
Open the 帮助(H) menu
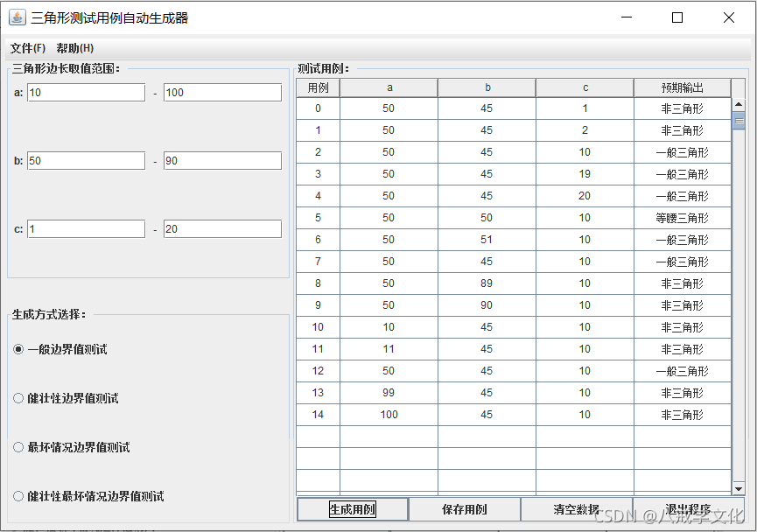[75, 48]
